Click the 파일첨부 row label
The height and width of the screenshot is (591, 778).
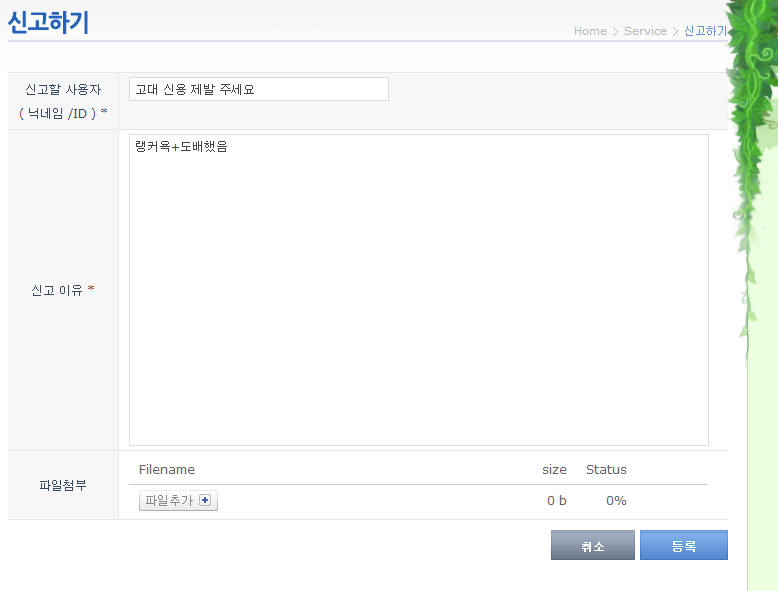(x=63, y=485)
